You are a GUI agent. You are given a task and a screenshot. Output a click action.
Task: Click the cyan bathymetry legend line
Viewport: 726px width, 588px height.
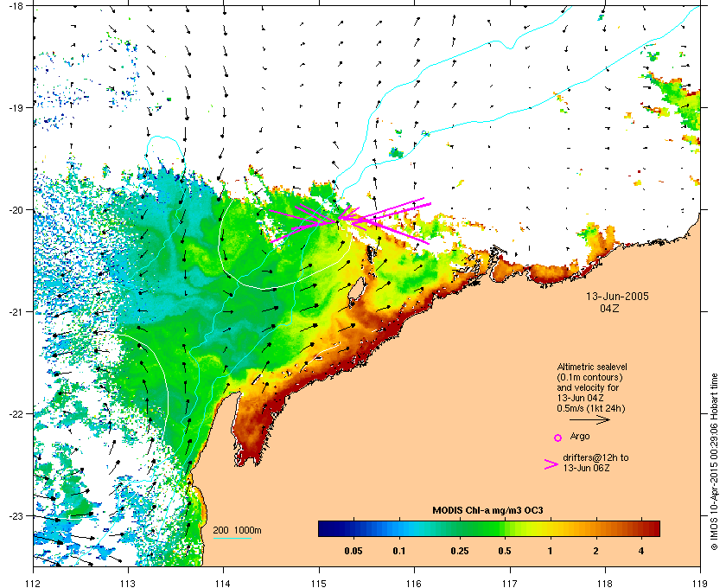(232, 538)
